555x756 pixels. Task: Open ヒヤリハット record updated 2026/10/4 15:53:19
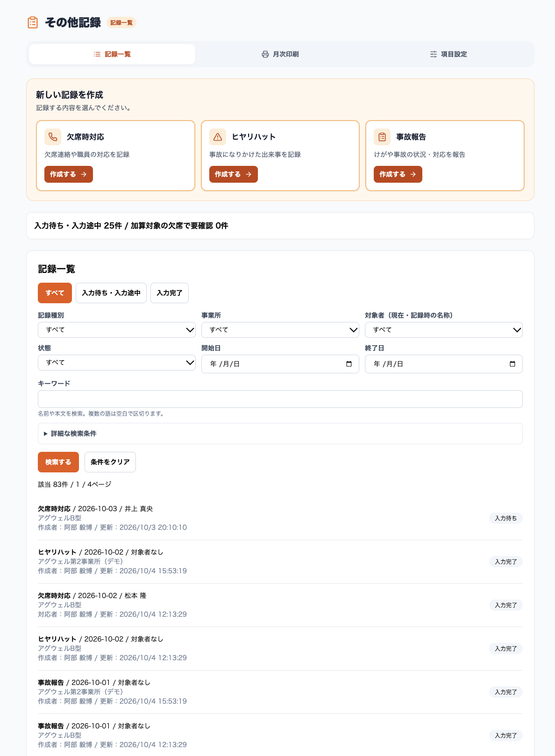click(280, 562)
